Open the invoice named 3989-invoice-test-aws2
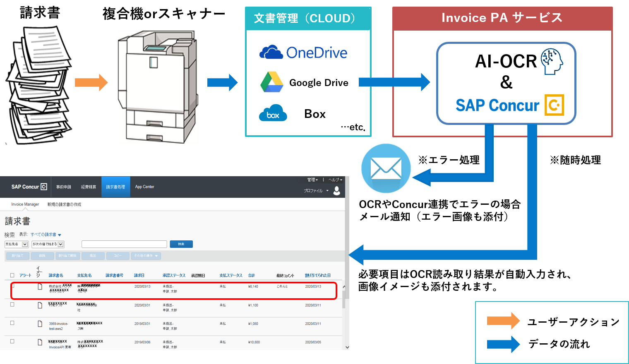This screenshot has height=364, width=629. pos(58,326)
